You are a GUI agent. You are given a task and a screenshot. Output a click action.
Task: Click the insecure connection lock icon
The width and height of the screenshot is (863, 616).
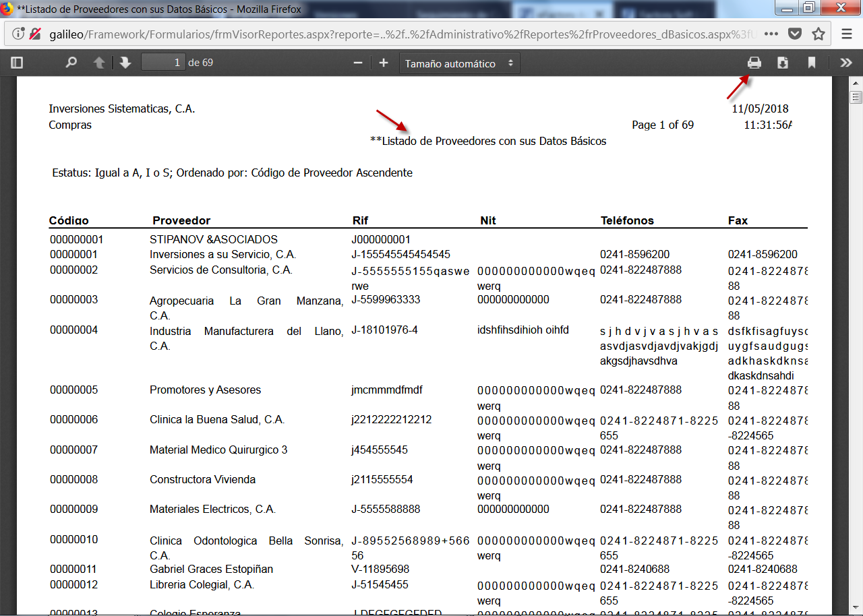(x=34, y=34)
